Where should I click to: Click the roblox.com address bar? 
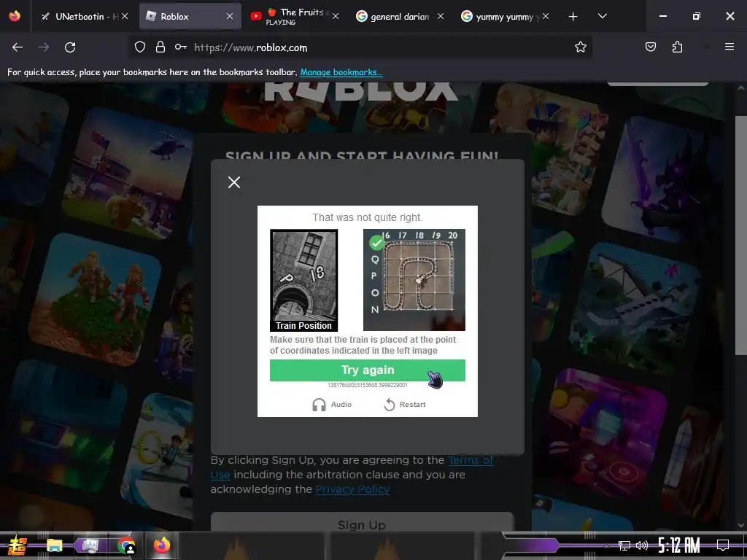362,47
